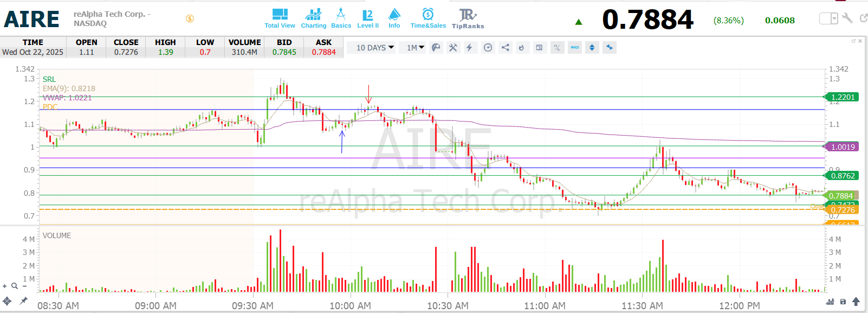Click the CLOSE value 0.7276
Viewport: 868px width, 313px height.
126,52
